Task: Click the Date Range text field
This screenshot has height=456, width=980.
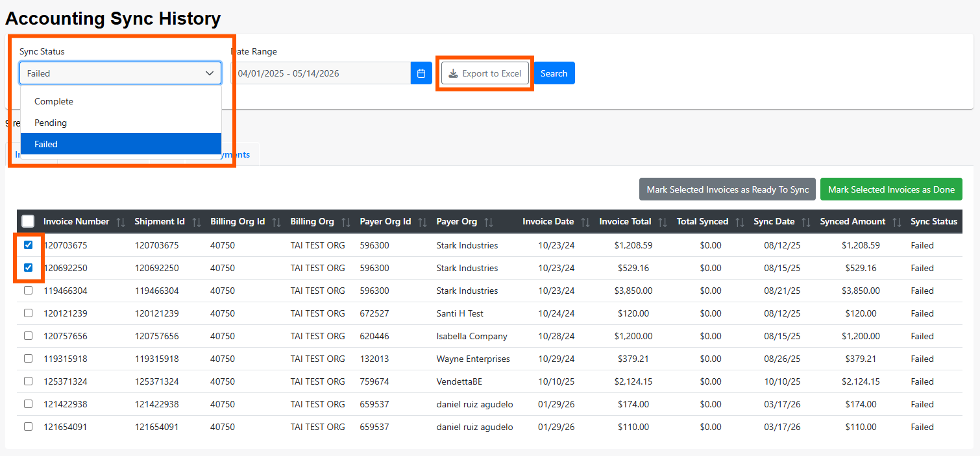Action: 323,73
